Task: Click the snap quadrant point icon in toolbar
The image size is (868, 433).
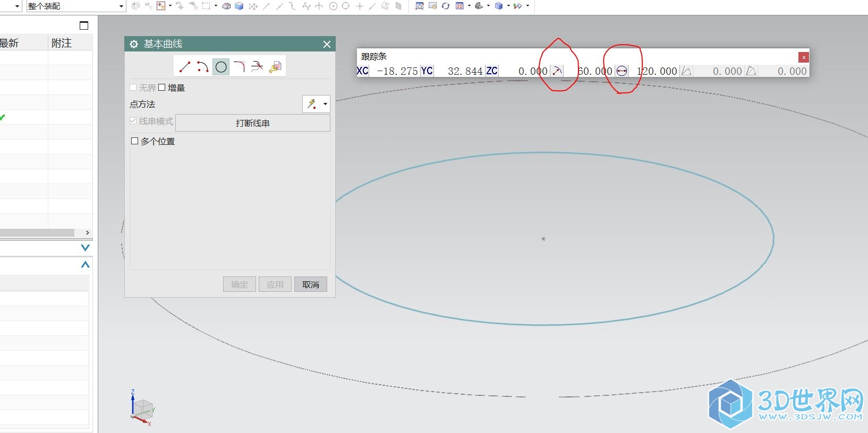Action: (x=346, y=6)
